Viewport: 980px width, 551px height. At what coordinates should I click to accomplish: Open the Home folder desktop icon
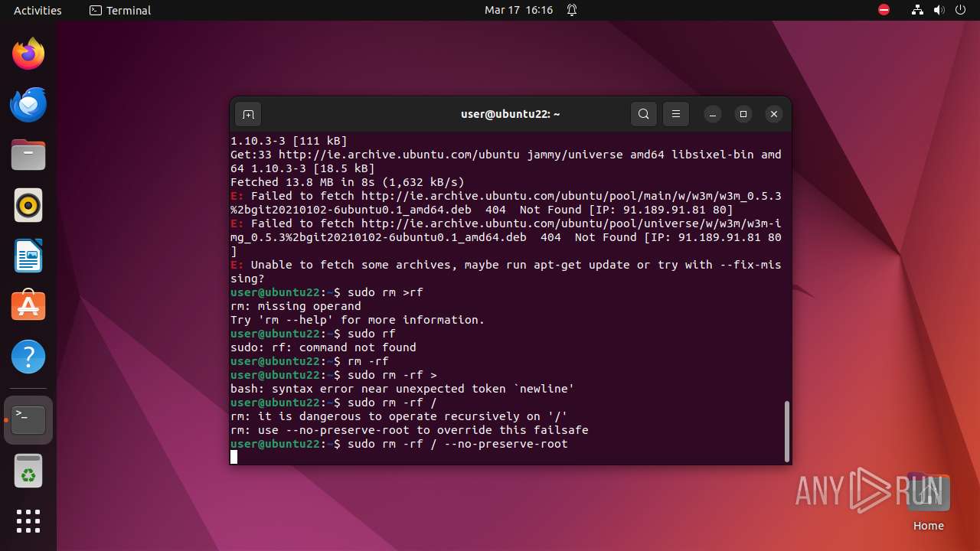click(928, 503)
